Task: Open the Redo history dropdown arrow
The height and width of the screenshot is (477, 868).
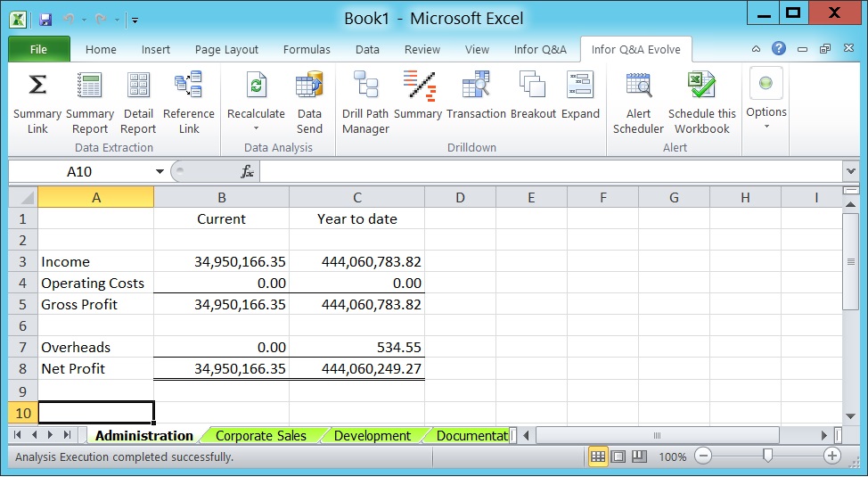Action: tap(118, 20)
